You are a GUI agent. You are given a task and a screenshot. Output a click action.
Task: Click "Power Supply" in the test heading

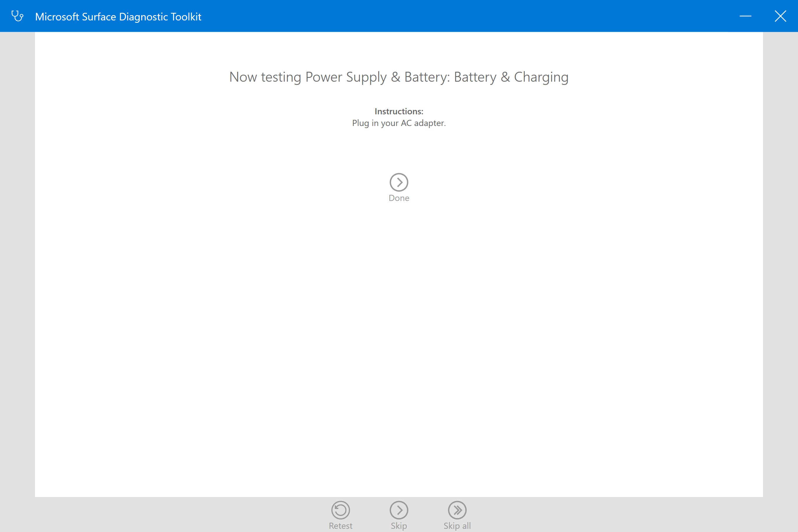click(x=346, y=77)
